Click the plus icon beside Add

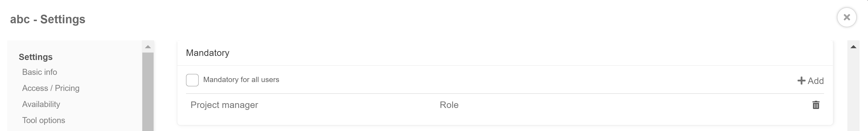point(801,81)
